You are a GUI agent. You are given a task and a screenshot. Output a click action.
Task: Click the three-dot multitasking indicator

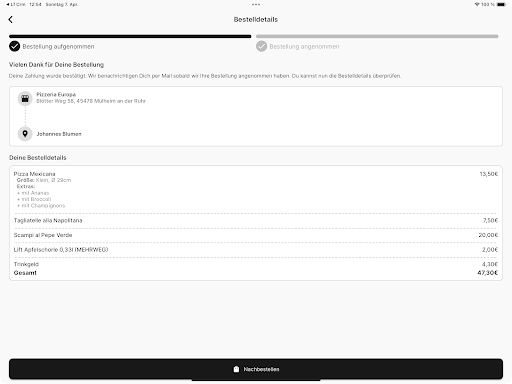(256, 4)
